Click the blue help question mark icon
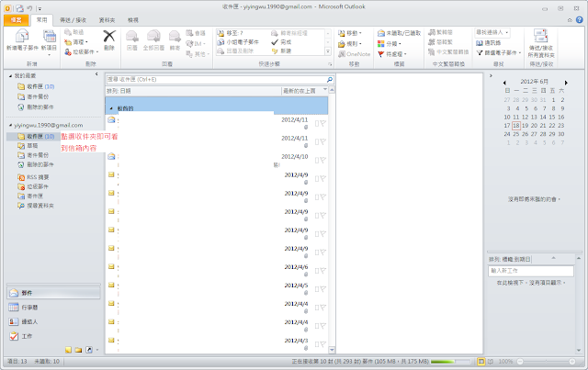The image size is (588, 370). pyautogui.click(x=580, y=20)
